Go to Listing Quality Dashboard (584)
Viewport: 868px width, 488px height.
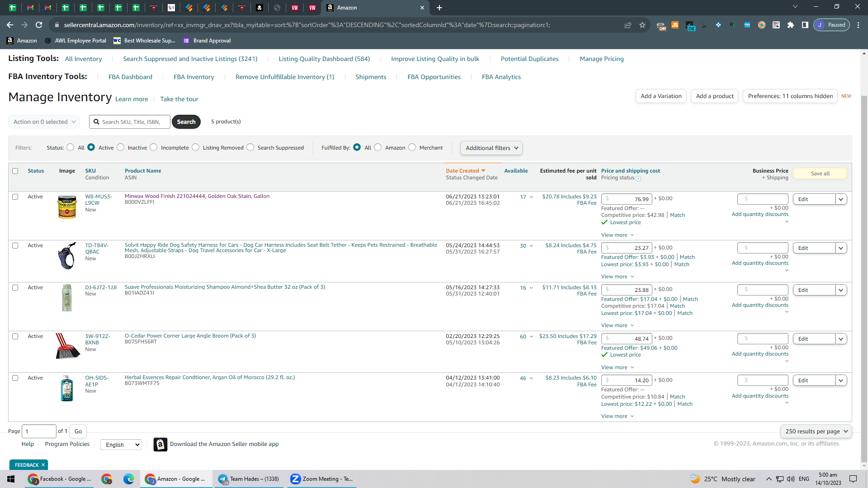[324, 59]
